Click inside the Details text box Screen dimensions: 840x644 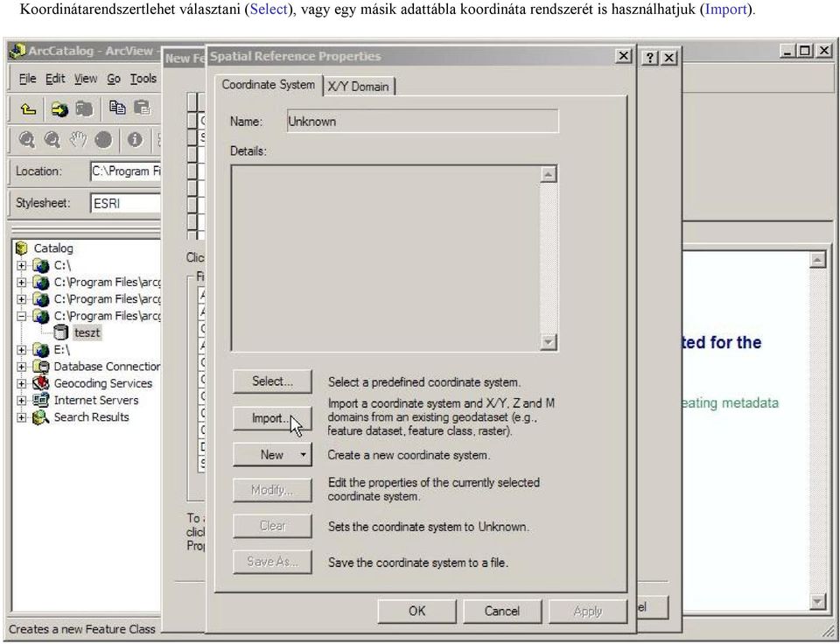tap(386, 258)
